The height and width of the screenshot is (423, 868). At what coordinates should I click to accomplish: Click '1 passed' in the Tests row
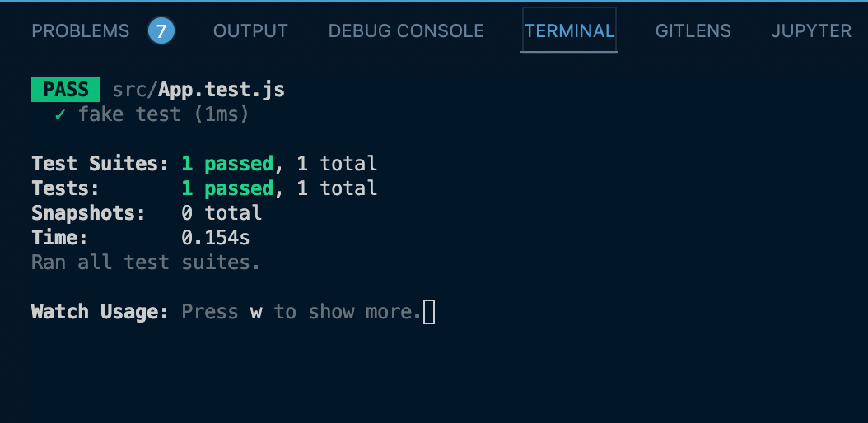pos(226,188)
